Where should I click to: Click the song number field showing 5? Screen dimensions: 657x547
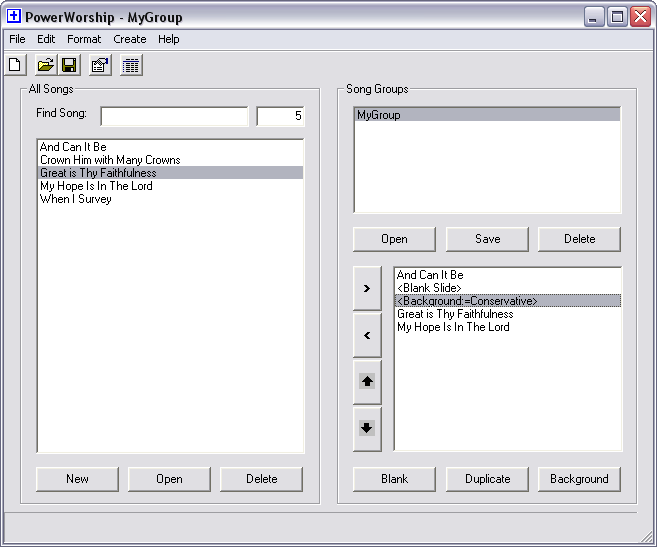(280, 116)
